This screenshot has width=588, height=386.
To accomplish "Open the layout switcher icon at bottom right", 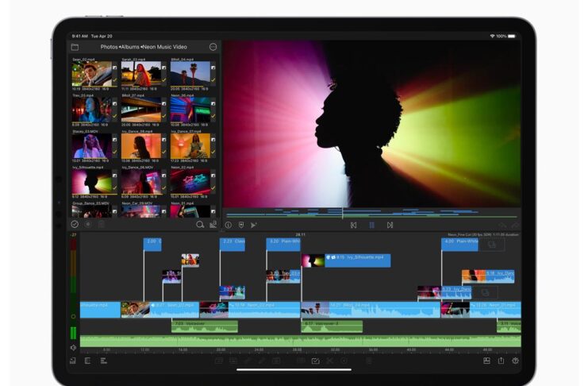I will (x=486, y=361).
